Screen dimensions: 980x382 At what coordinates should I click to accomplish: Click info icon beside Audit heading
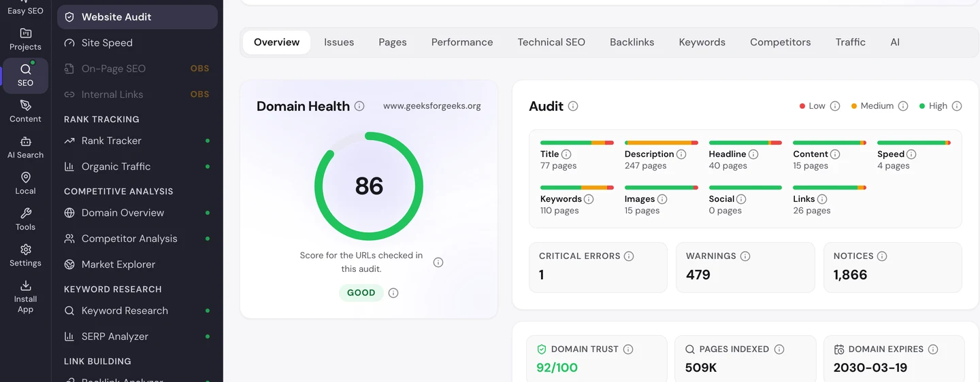(573, 106)
